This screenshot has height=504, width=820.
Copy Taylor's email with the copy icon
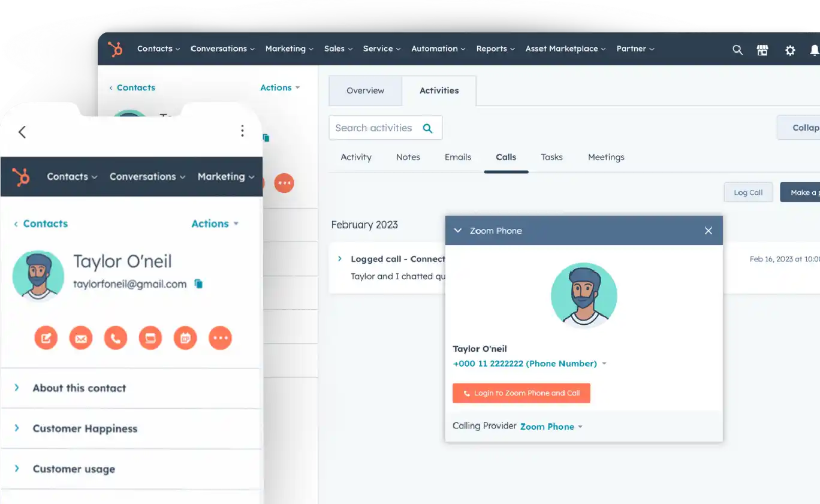pyautogui.click(x=198, y=284)
